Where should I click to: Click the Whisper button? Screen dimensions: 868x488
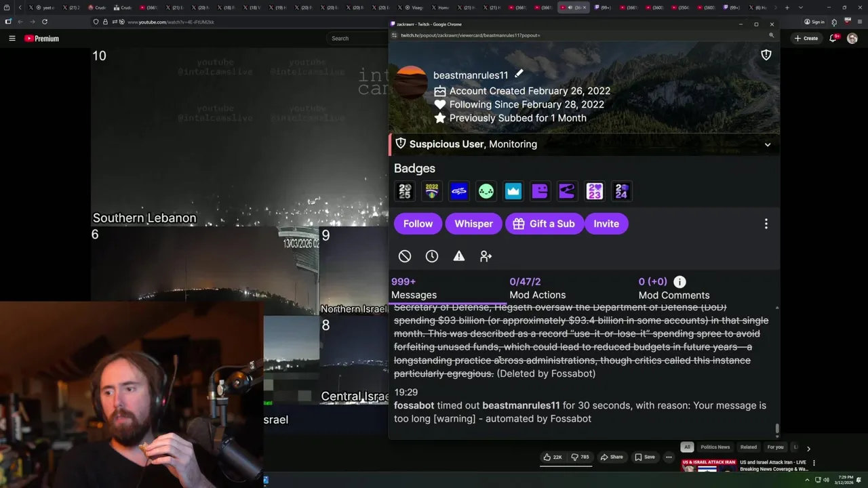coord(473,224)
